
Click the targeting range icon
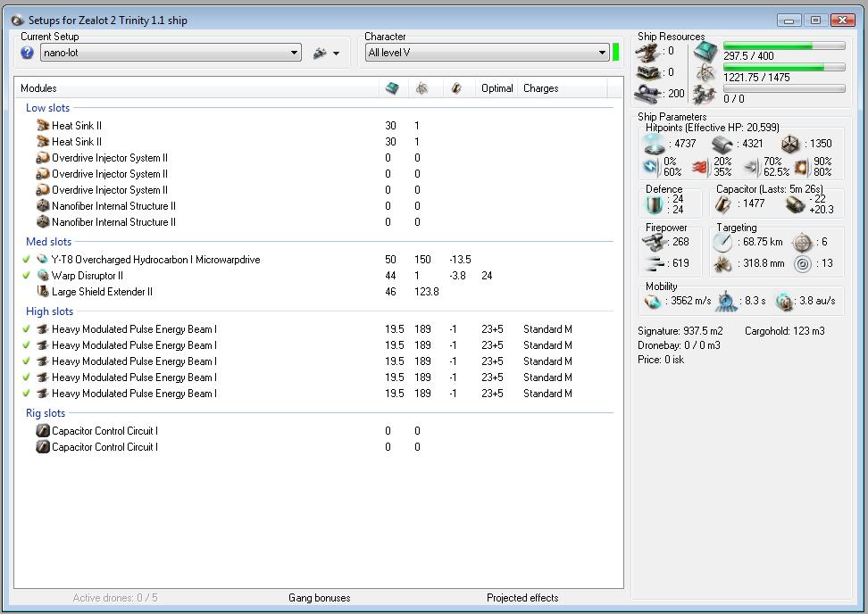tap(722, 242)
